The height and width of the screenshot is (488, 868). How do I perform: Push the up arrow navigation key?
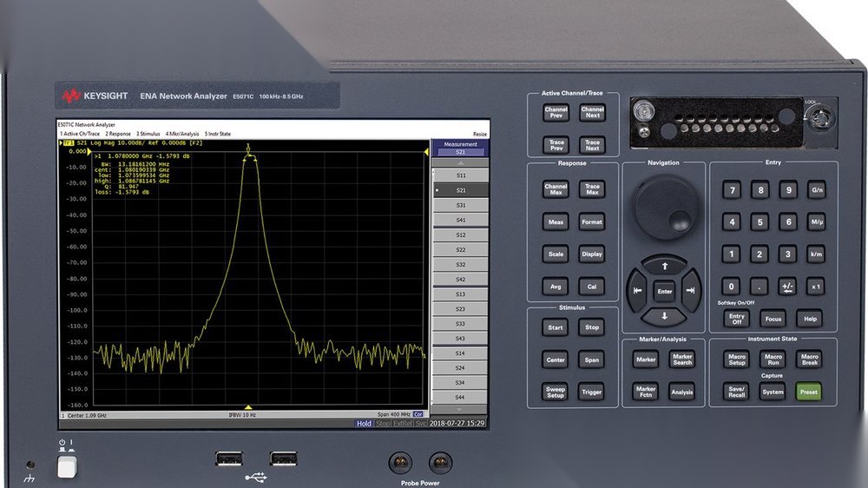pyautogui.click(x=665, y=266)
